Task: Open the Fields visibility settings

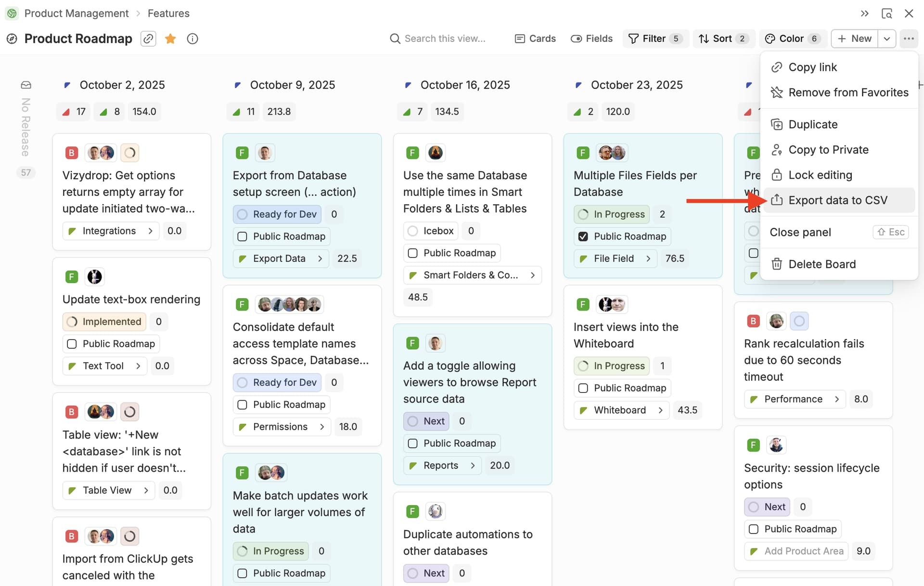Action: click(591, 39)
